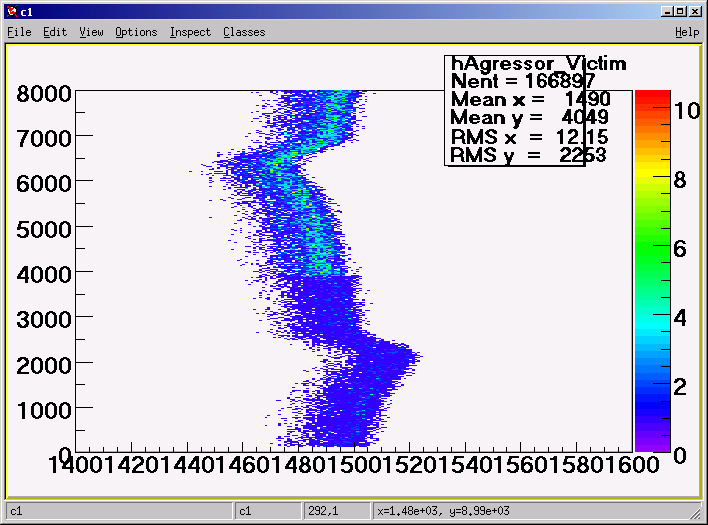Viewport: 708px width, 525px height.
Task: Click the y-axis label 6000
Action: tap(44, 184)
